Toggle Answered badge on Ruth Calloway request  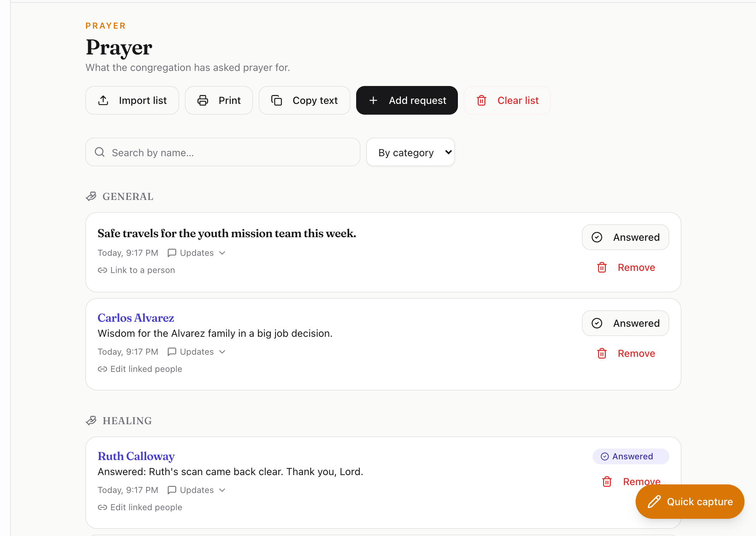(631, 456)
